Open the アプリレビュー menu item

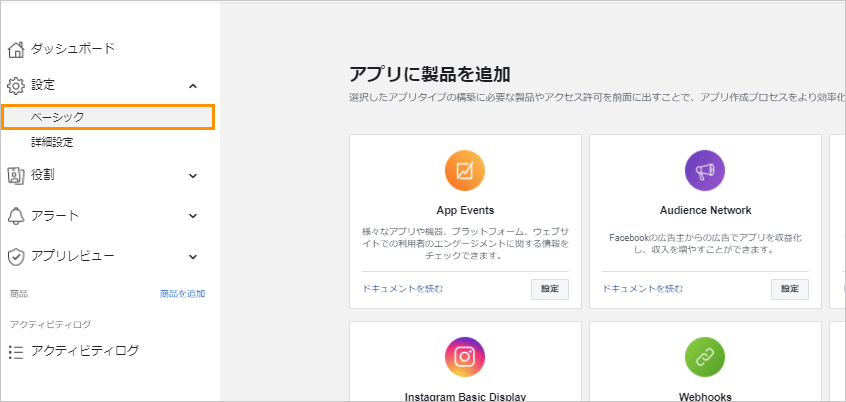tap(73, 256)
